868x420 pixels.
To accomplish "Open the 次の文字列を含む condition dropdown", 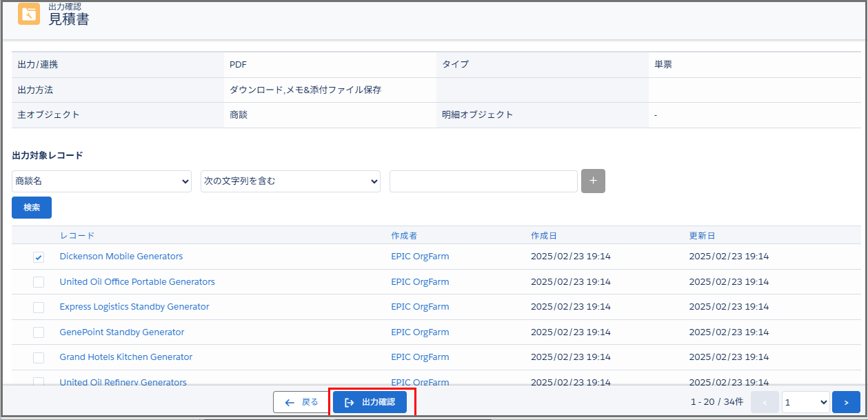I will pyautogui.click(x=290, y=181).
